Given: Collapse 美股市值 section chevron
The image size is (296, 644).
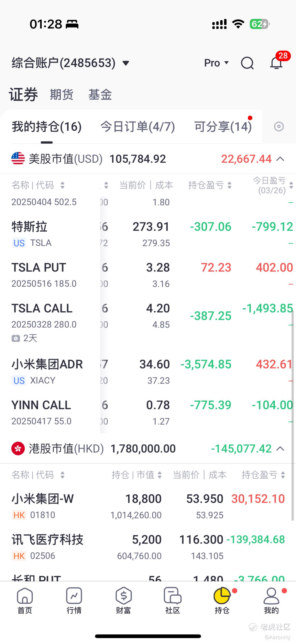Looking at the screenshot, I should click(x=281, y=159).
